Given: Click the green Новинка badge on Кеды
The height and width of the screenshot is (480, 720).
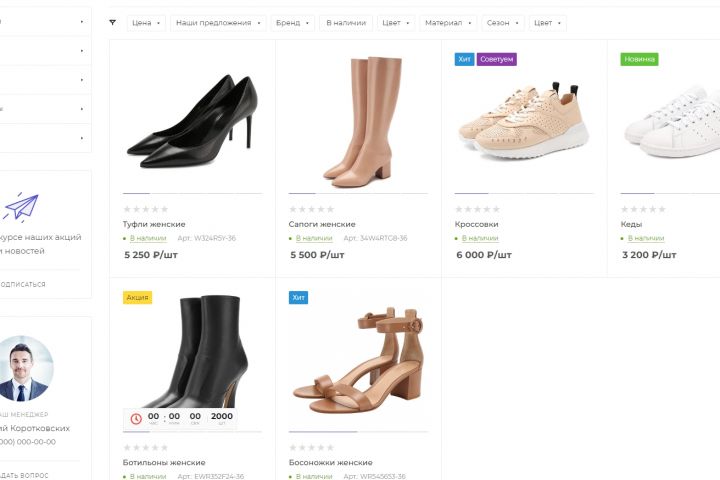Looking at the screenshot, I should coord(640,59).
